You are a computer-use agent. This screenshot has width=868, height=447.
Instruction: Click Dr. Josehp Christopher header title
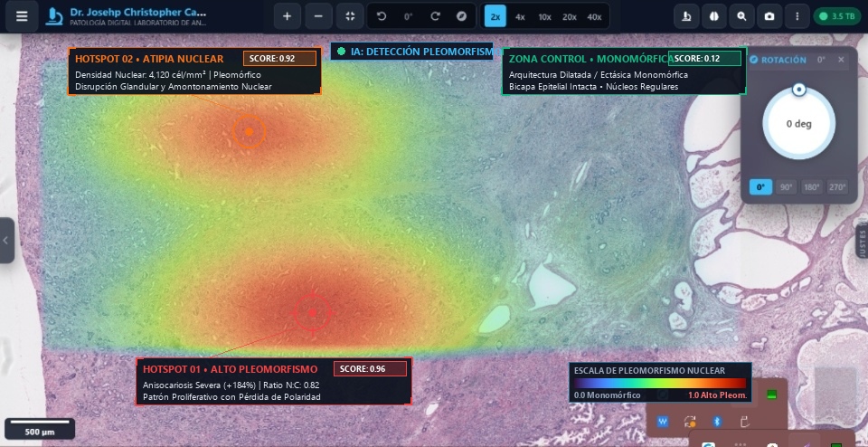138,12
